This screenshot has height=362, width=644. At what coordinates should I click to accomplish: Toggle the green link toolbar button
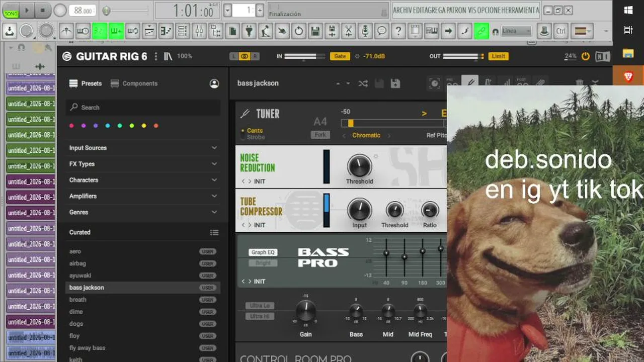pyautogui.click(x=481, y=31)
